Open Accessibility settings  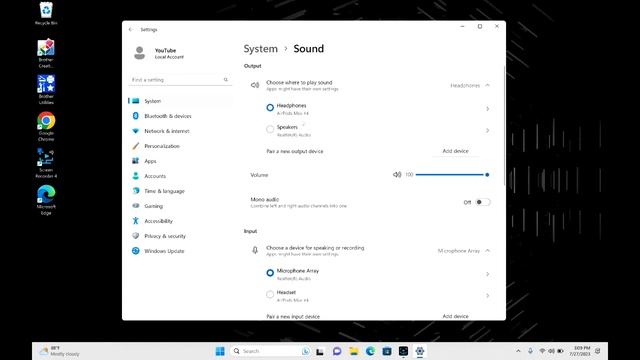[x=180, y=221]
